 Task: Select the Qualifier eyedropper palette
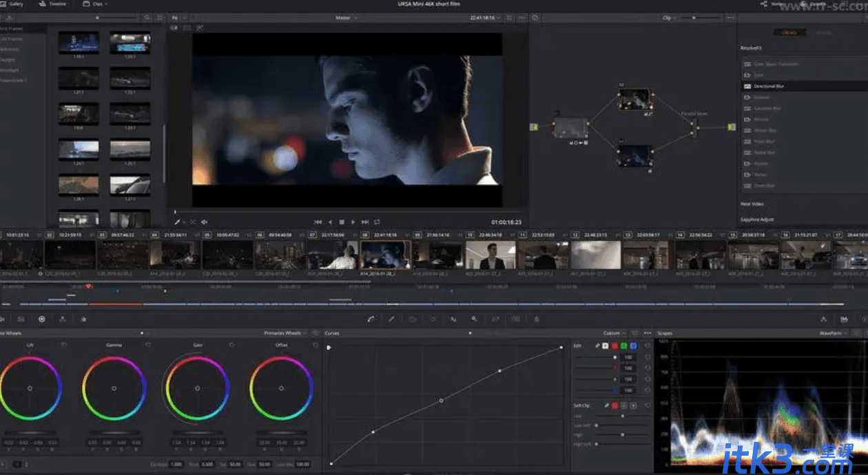click(x=391, y=319)
